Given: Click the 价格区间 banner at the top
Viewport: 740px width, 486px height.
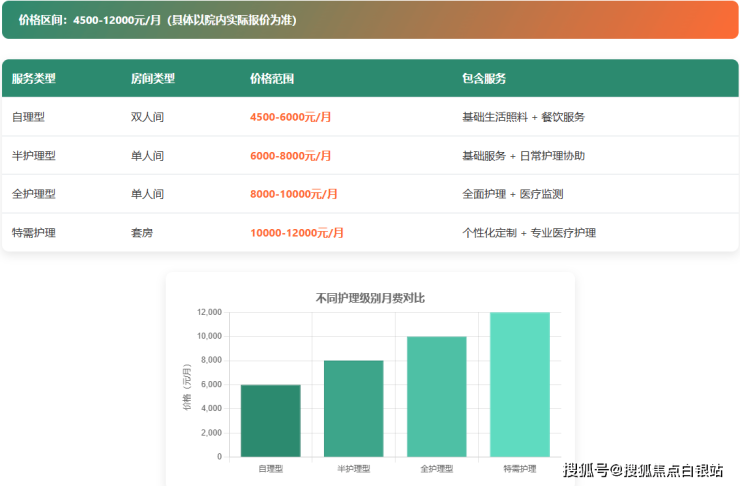Looking at the screenshot, I should tap(370, 20).
